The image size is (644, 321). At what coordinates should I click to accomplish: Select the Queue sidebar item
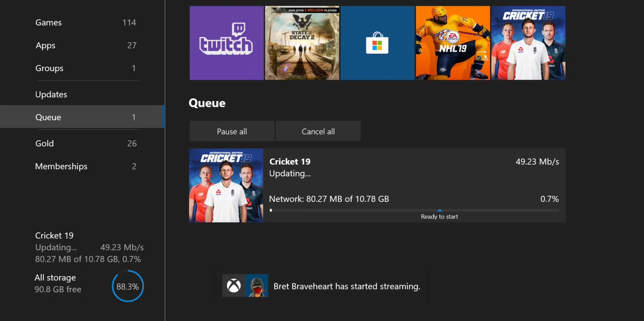point(82,117)
